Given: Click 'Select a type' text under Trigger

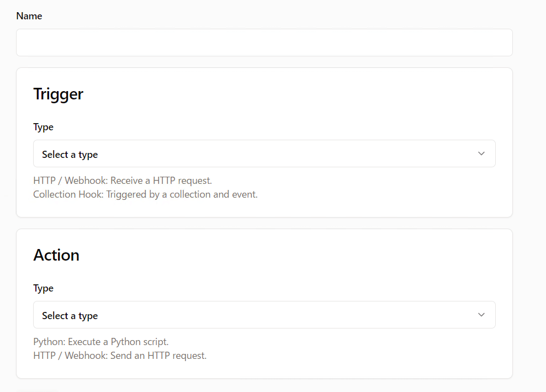Looking at the screenshot, I should (x=70, y=155).
